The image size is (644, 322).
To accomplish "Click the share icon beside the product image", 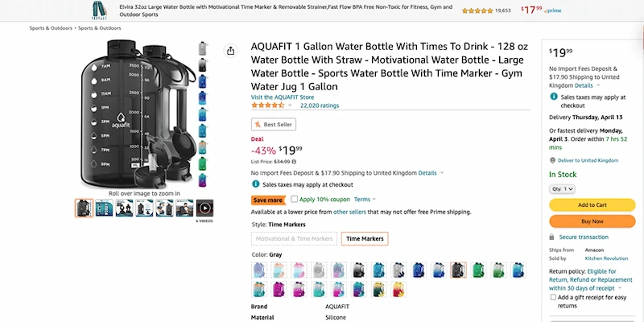I will tap(231, 51).
